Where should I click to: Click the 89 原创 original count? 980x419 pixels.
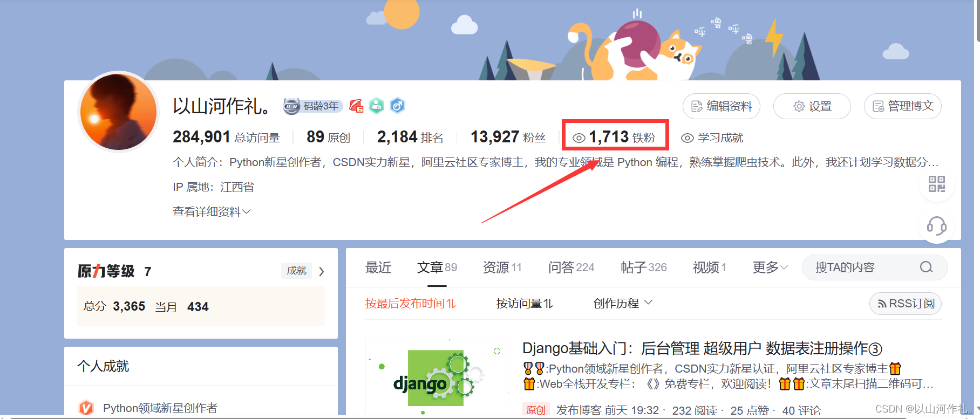tap(328, 137)
